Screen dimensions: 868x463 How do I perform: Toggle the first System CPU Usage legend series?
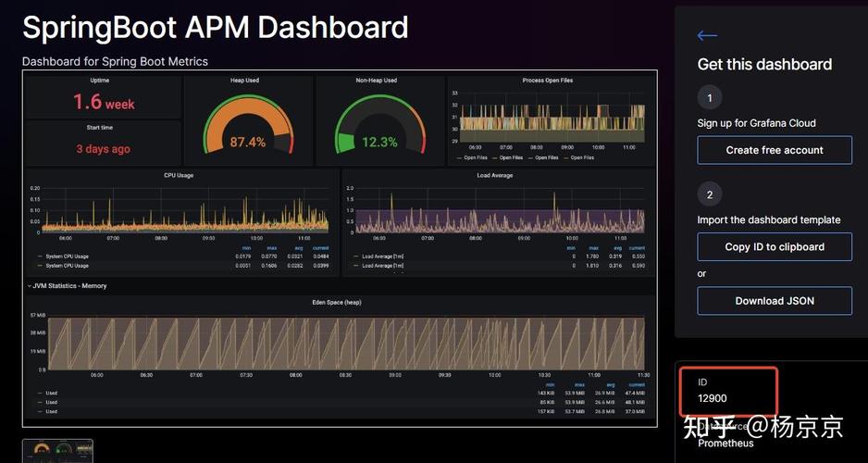tap(68, 257)
